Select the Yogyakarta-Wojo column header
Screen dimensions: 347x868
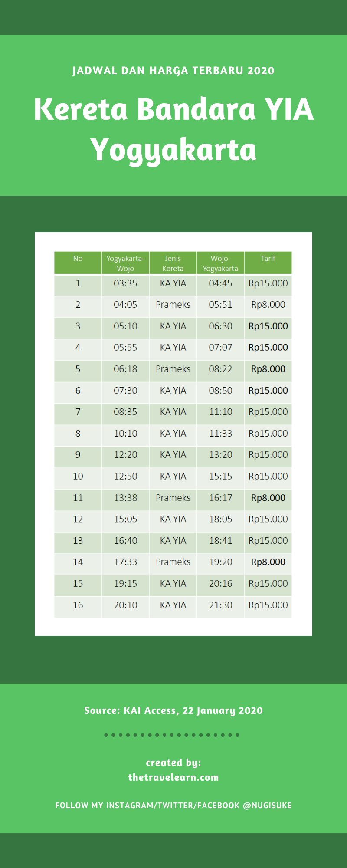(125, 263)
